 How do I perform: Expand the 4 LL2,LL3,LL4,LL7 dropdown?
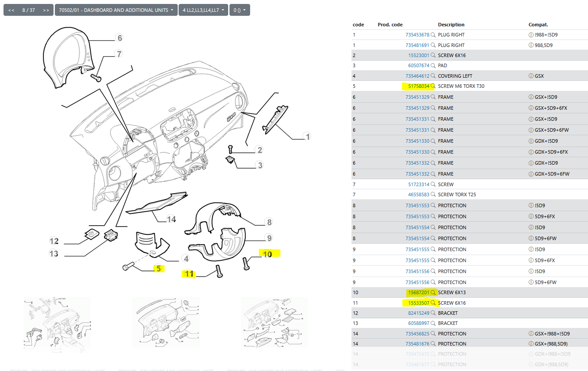point(203,10)
